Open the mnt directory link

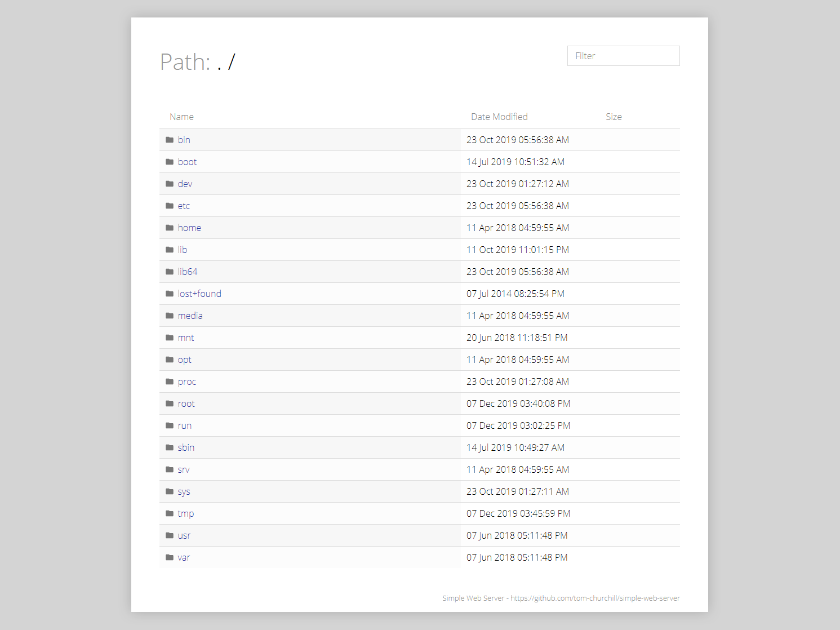[186, 338]
